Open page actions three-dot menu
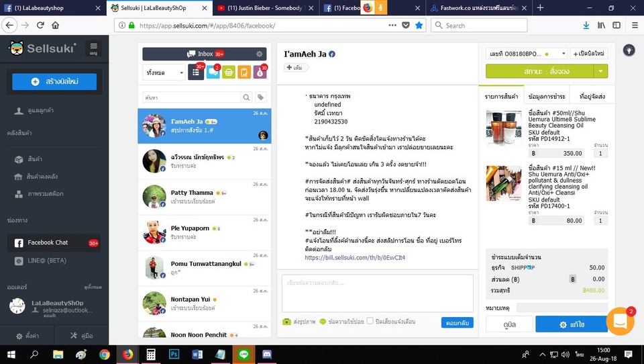 coord(392,26)
